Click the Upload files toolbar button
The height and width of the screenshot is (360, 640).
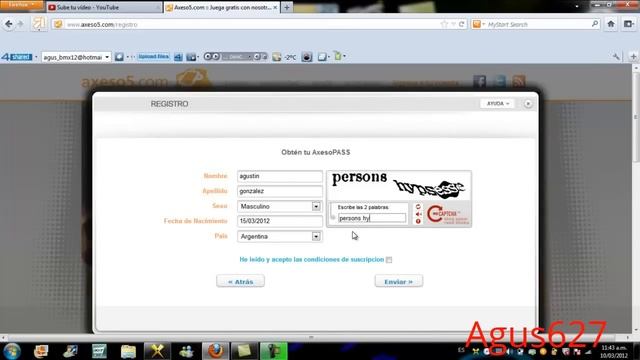(153, 57)
